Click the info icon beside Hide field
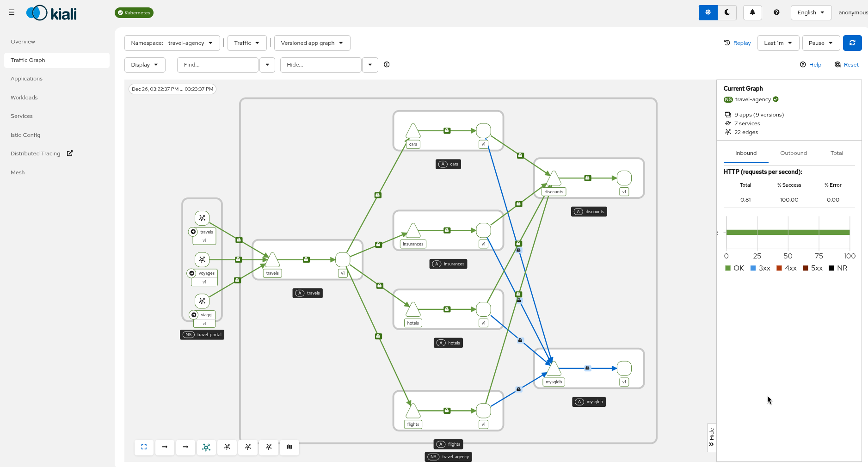Viewport: 868px width, 467px height. (387, 65)
